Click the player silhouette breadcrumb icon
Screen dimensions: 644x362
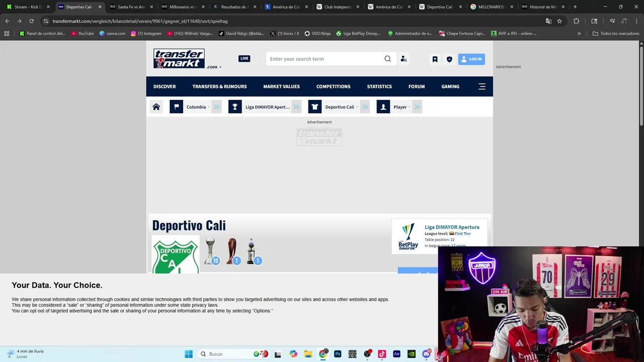[x=383, y=107]
